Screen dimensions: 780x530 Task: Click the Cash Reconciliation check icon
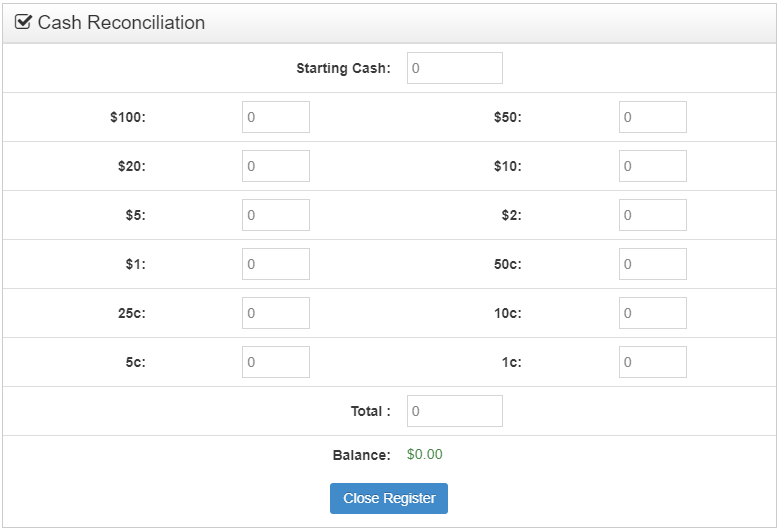(x=23, y=22)
